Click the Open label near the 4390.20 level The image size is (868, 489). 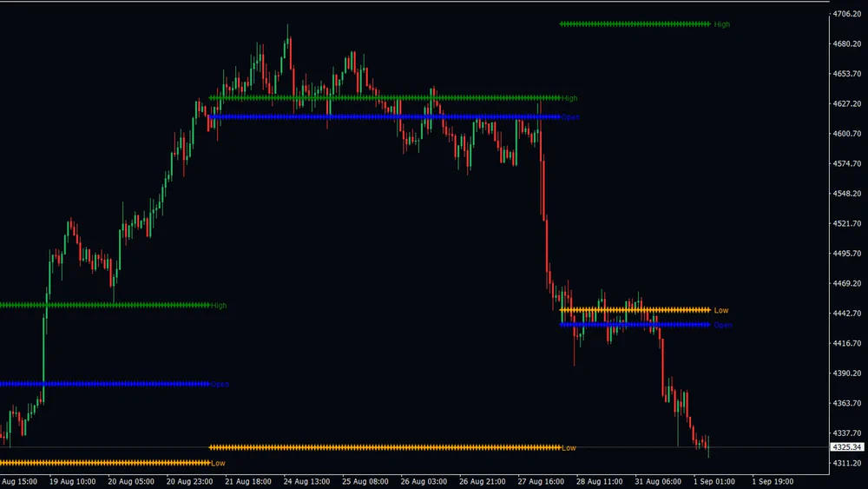click(x=220, y=384)
